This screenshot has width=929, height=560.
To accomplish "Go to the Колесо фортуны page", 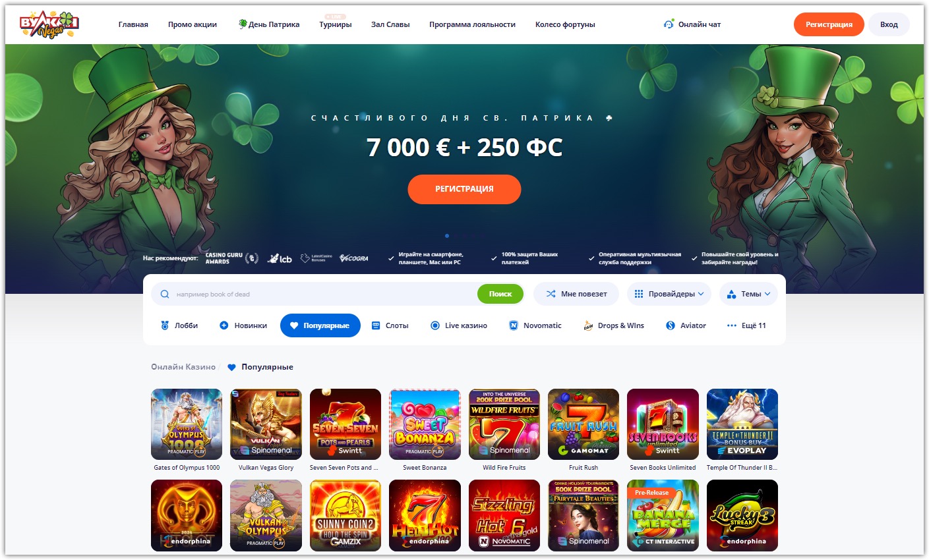I will (x=565, y=24).
